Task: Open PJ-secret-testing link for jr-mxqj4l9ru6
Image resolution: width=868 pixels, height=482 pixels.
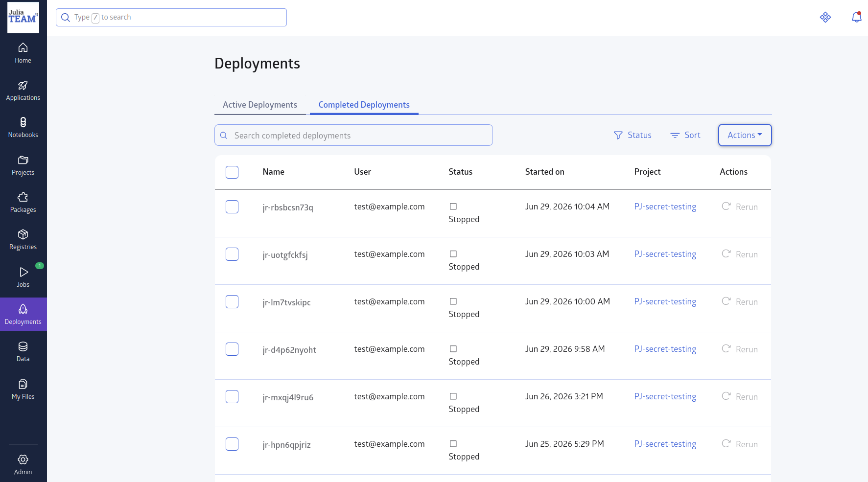Action: (665, 396)
